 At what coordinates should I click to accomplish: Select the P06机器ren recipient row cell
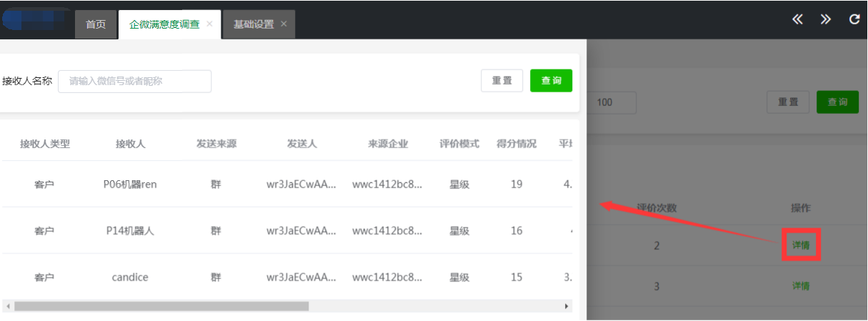(130, 184)
